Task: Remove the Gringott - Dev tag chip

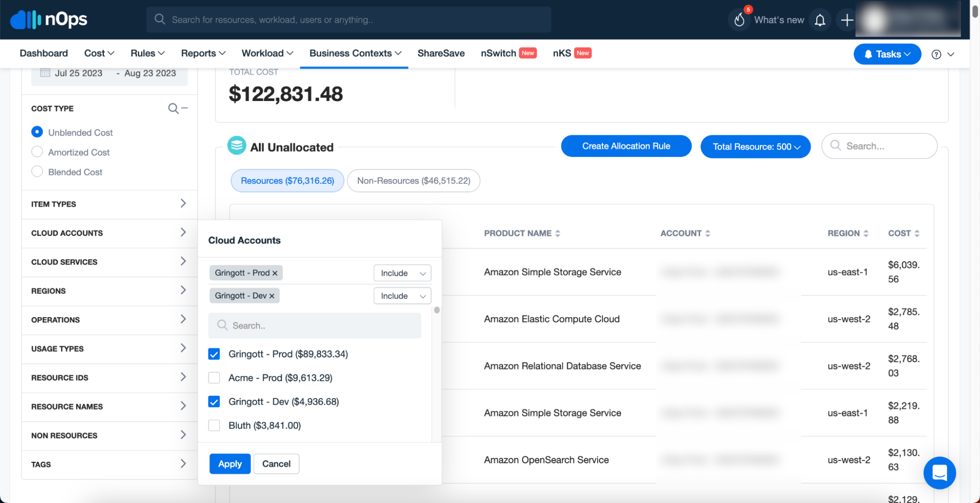Action: [272, 296]
